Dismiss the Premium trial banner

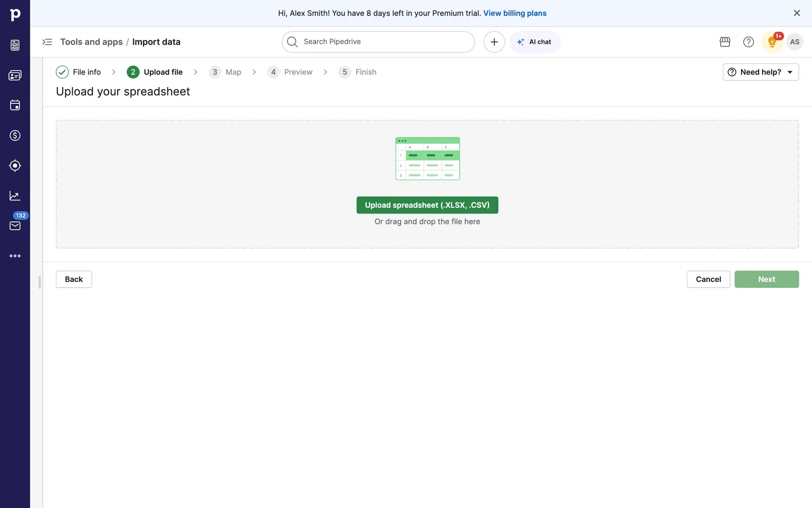[797, 13]
